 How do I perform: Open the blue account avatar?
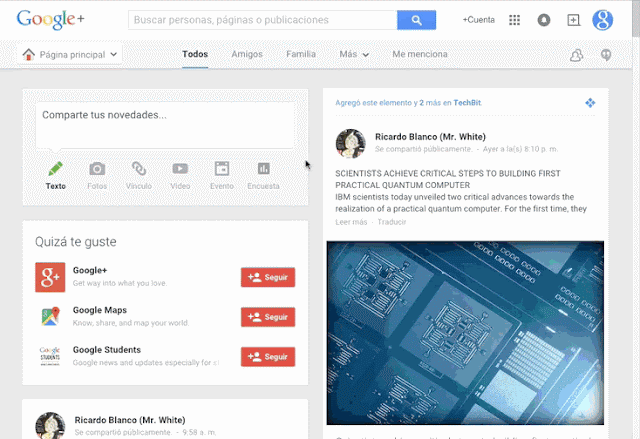(x=602, y=20)
